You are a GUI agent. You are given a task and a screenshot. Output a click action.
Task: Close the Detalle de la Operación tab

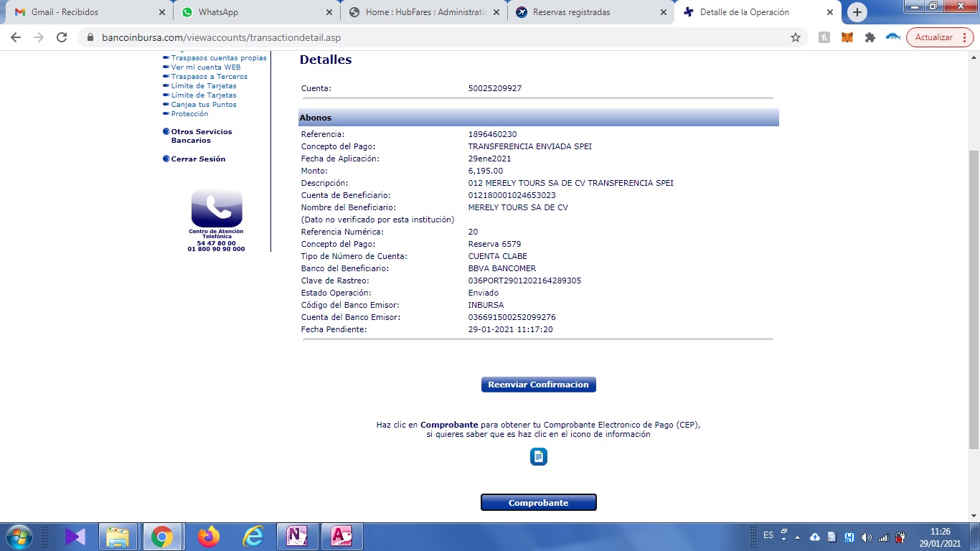(830, 12)
